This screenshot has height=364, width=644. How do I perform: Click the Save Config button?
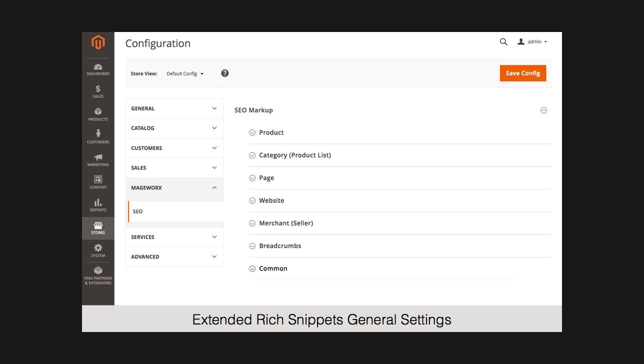click(522, 73)
